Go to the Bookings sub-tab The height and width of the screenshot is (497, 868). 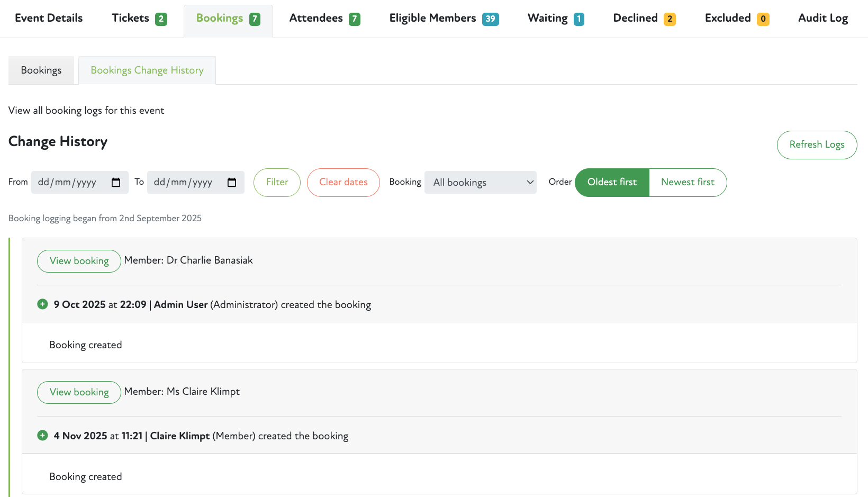(x=41, y=70)
